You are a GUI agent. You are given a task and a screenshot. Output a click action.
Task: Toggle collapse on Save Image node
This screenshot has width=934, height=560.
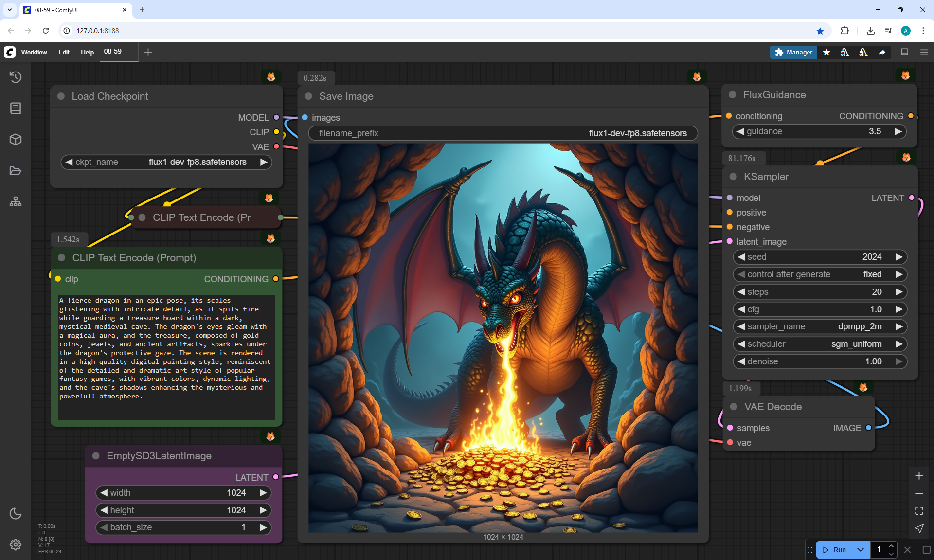pyautogui.click(x=308, y=96)
